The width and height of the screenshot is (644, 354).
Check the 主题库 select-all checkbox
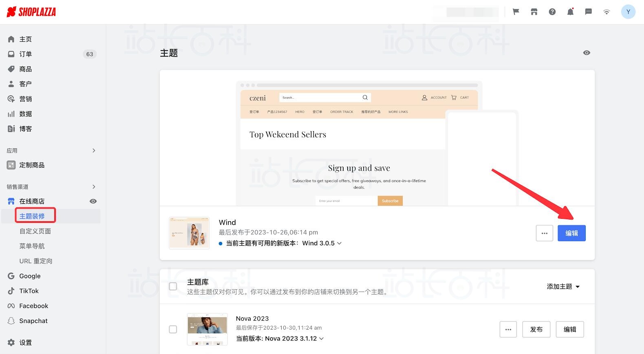pos(173,286)
